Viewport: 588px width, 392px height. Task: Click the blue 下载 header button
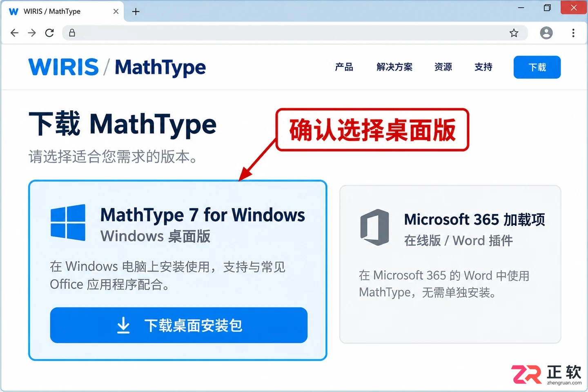click(x=537, y=67)
